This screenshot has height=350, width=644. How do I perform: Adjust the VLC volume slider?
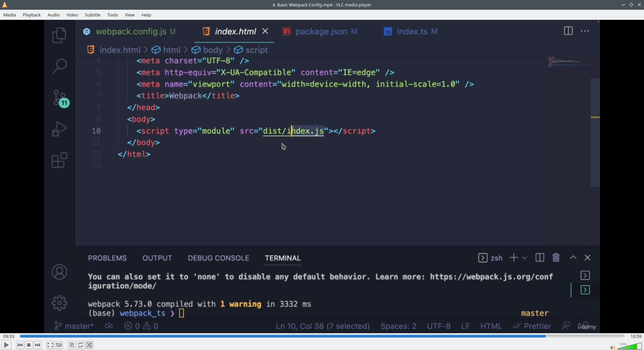tap(630, 346)
